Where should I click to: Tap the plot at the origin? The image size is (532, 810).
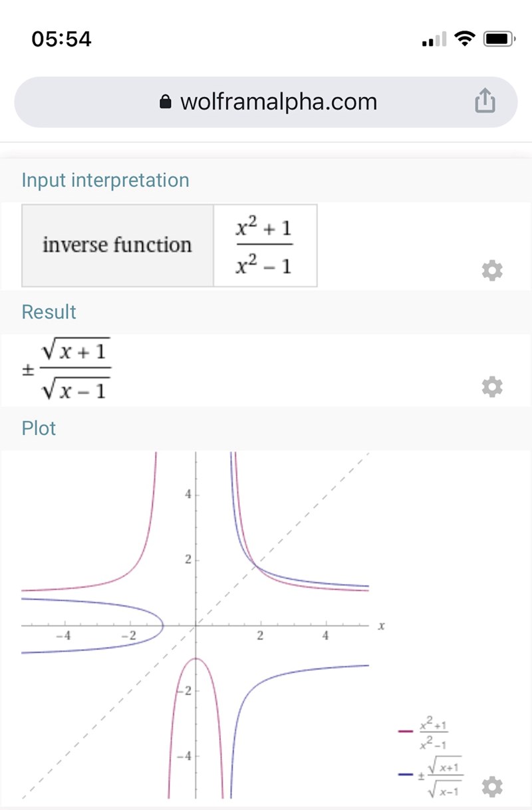click(x=196, y=625)
